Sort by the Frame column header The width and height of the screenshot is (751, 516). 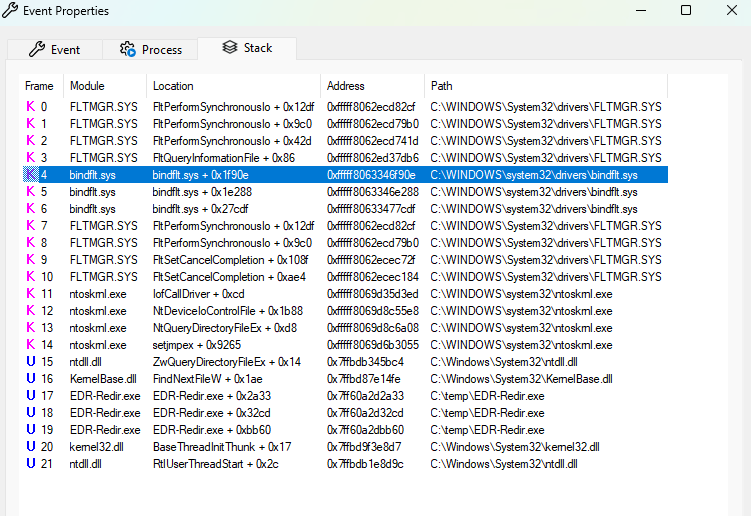[40, 86]
